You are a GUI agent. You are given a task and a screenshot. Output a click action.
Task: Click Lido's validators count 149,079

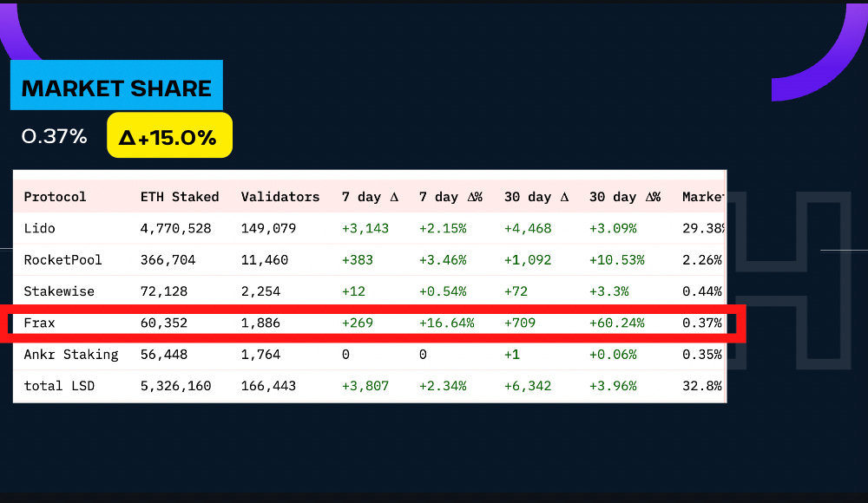coord(268,229)
